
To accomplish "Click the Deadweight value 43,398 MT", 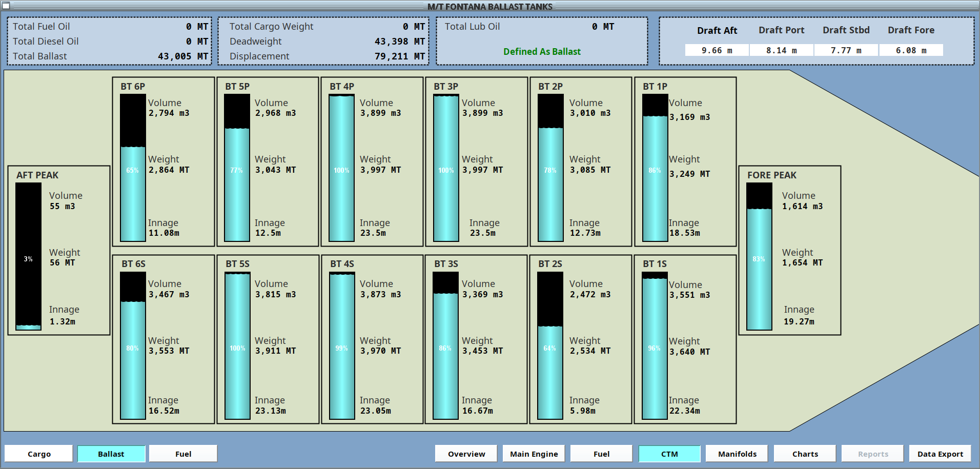I will [400, 42].
